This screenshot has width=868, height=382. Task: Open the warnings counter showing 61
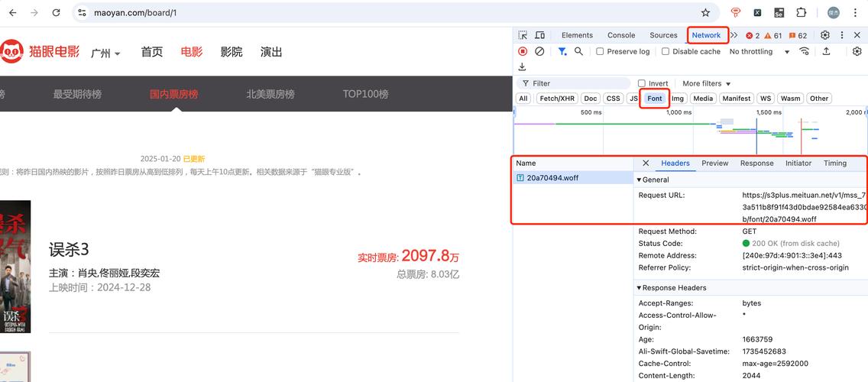[x=772, y=35]
